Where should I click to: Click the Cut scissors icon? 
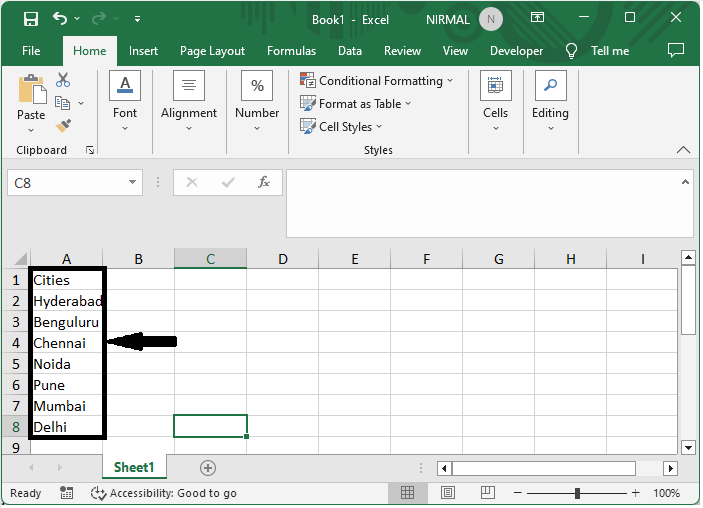[x=63, y=80]
